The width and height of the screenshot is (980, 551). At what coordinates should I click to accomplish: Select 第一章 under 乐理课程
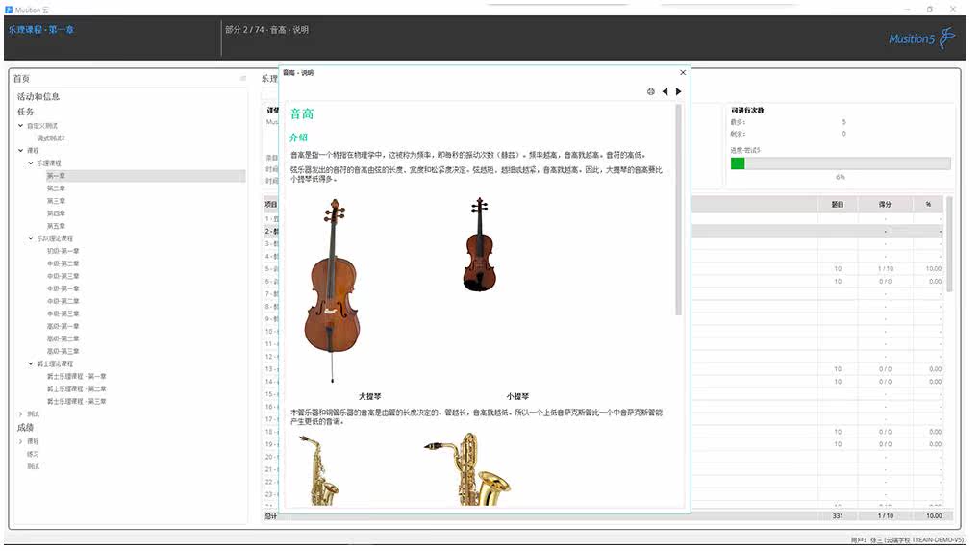56,176
